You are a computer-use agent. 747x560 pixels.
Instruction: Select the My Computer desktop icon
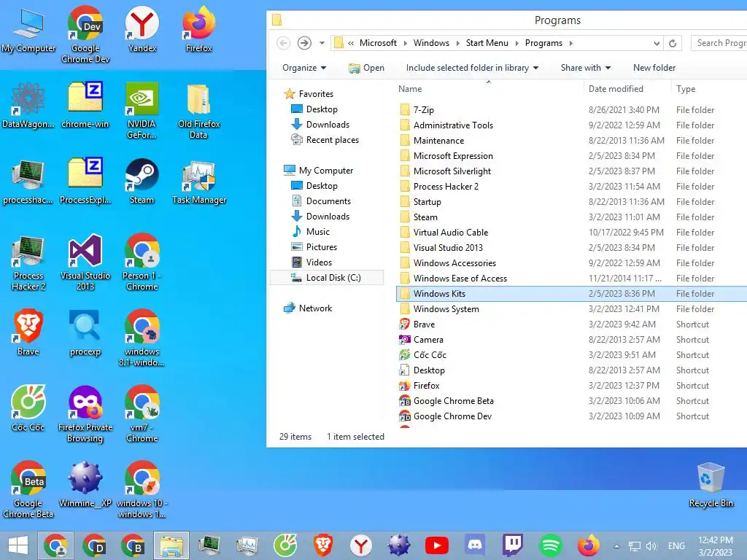pos(28,29)
